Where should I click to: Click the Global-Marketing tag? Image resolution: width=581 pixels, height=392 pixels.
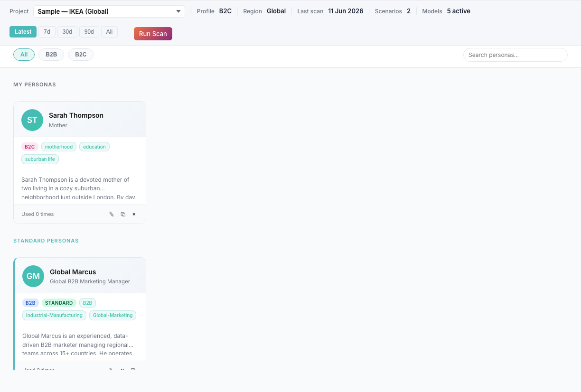pos(112,315)
